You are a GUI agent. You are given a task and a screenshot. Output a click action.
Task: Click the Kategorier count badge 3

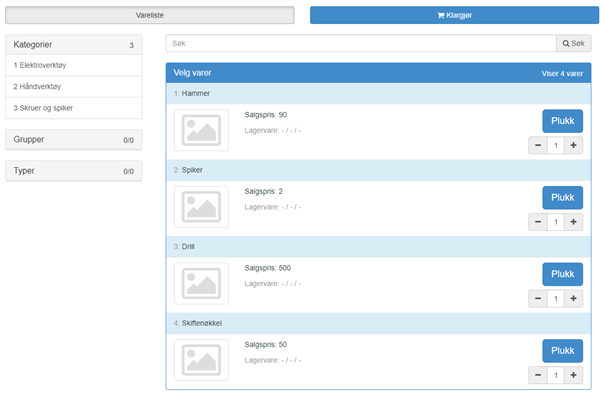pyautogui.click(x=131, y=46)
